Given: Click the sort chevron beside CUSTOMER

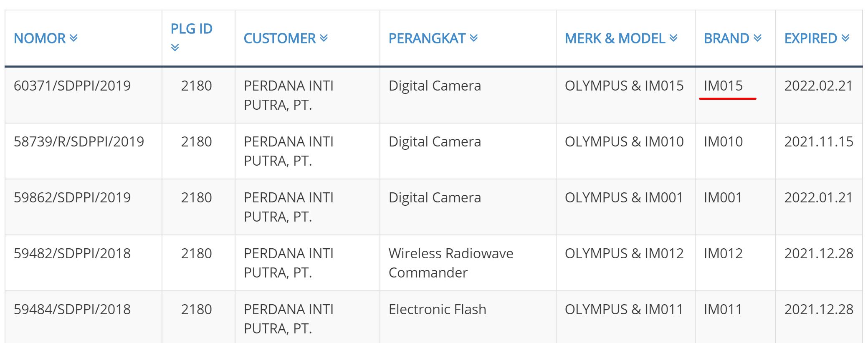Looking at the screenshot, I should 324,38.
